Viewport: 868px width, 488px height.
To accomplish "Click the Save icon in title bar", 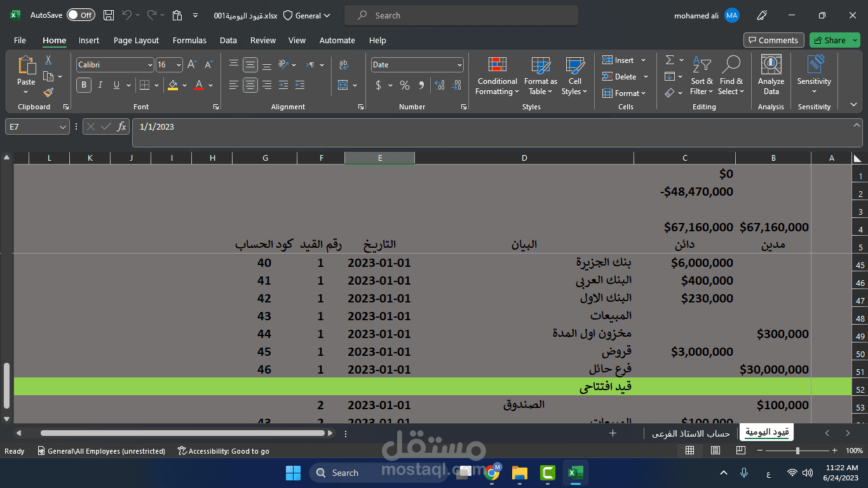I will coord(109,15).
